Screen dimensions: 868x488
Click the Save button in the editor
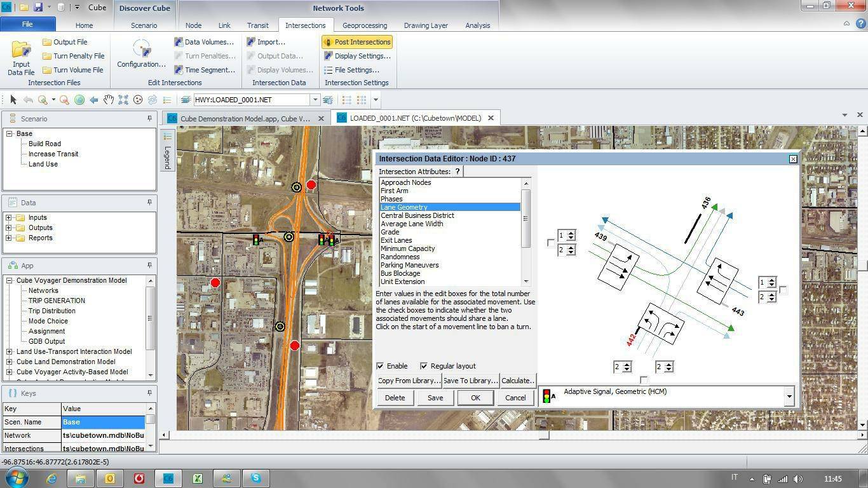[x=435, y=398]
